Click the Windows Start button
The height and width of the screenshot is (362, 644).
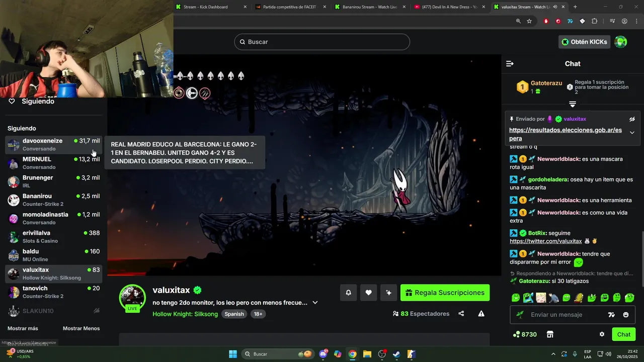[233, 354]
